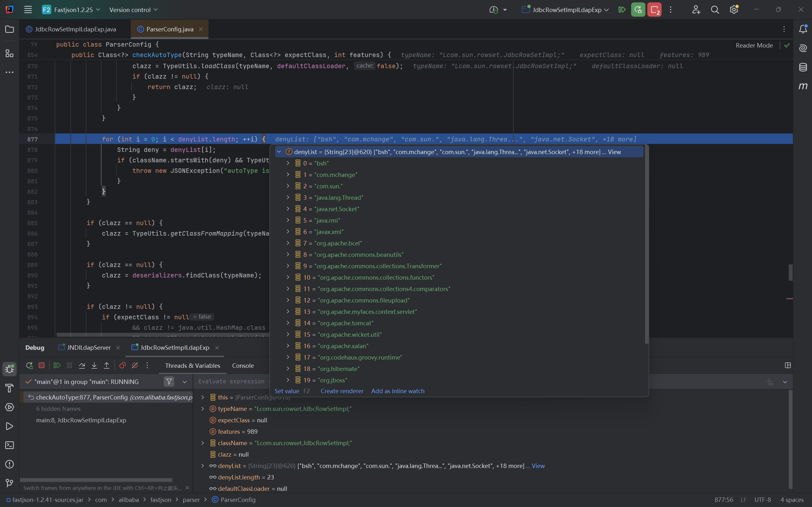812x507 pixels.
Task: Expand the typeName variable in Variables panel
Action: pyautogui.click(x=203, y=409)
